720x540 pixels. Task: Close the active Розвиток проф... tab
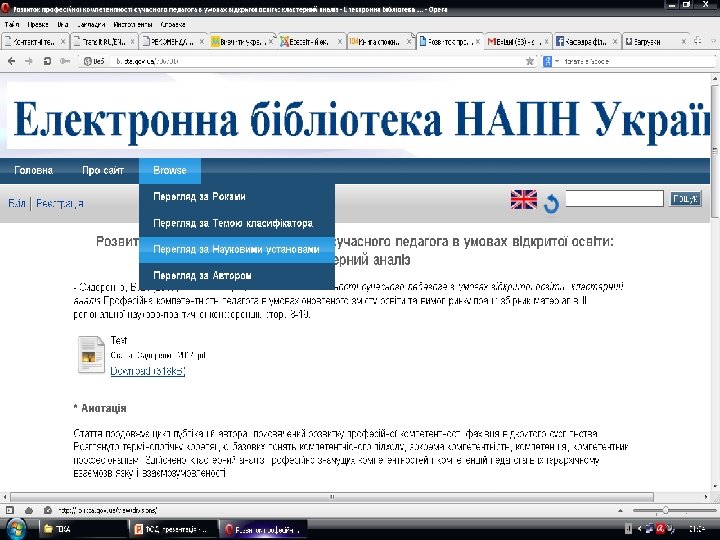[x=478, y=42]
